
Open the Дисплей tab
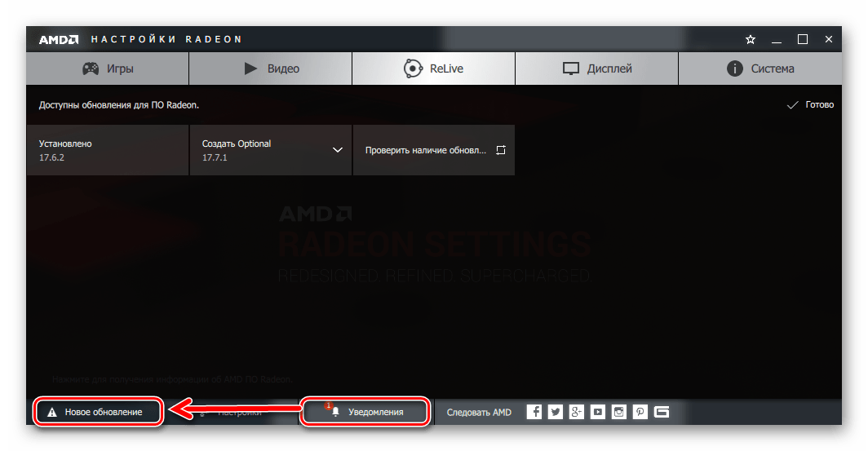click(597, 69)
